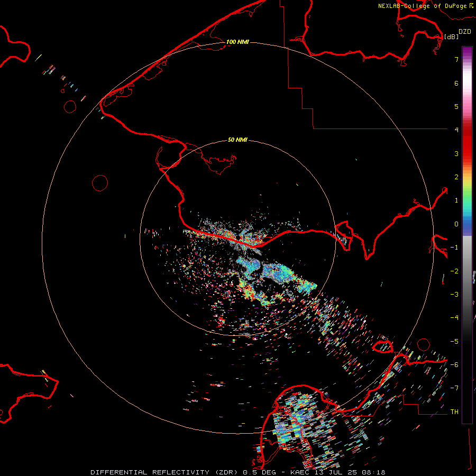Click the 0 value on color scale
This screenshot has width=476, height=476.
tap(456, 224)
